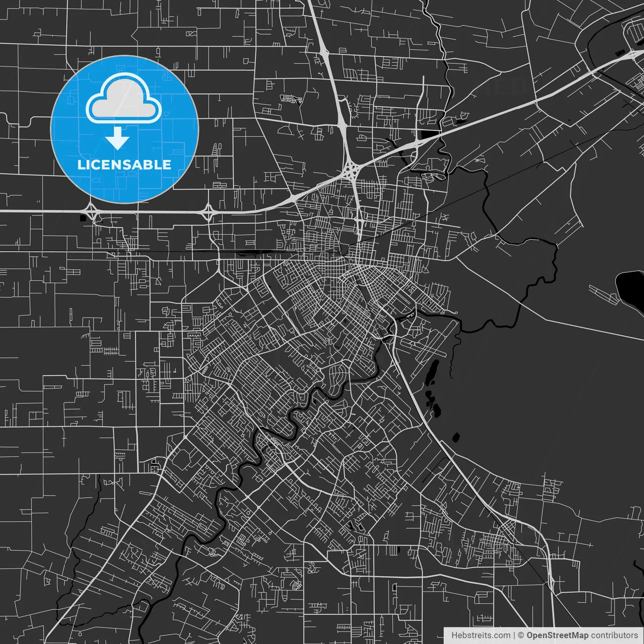Click the second highway interchange east of the westernmost
The height and width of the screenshot is (644, 644).
[208, 212]
